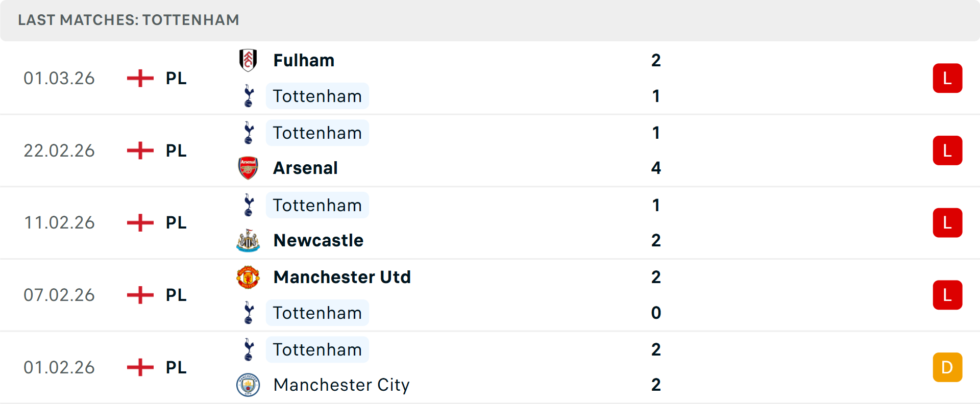Click the Manchester City crest icon
The image size is (980, 404).
tap(249, 385)
